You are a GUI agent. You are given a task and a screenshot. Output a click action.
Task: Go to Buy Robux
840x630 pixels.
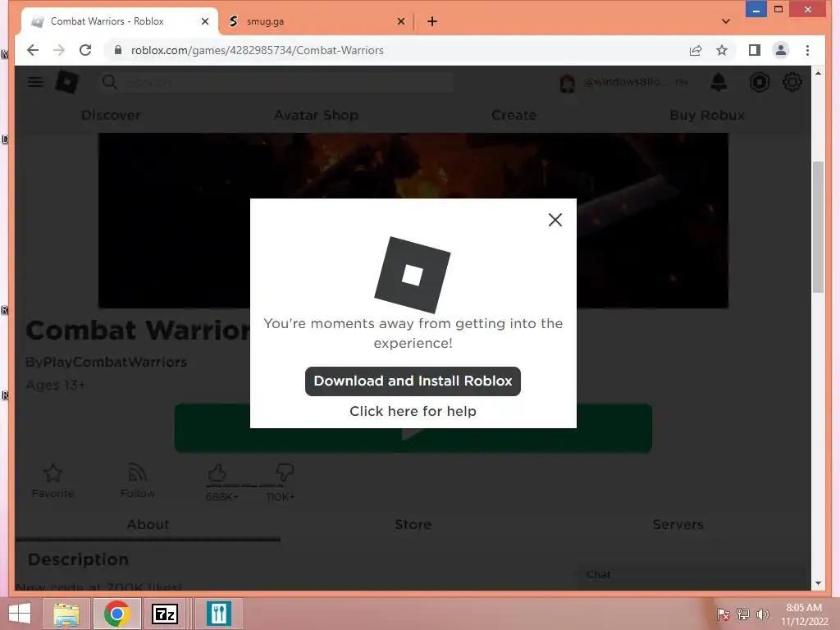(707, 115)
